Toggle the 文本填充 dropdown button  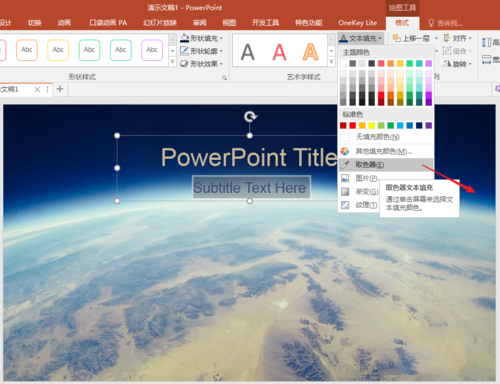(x=360, y=38)
